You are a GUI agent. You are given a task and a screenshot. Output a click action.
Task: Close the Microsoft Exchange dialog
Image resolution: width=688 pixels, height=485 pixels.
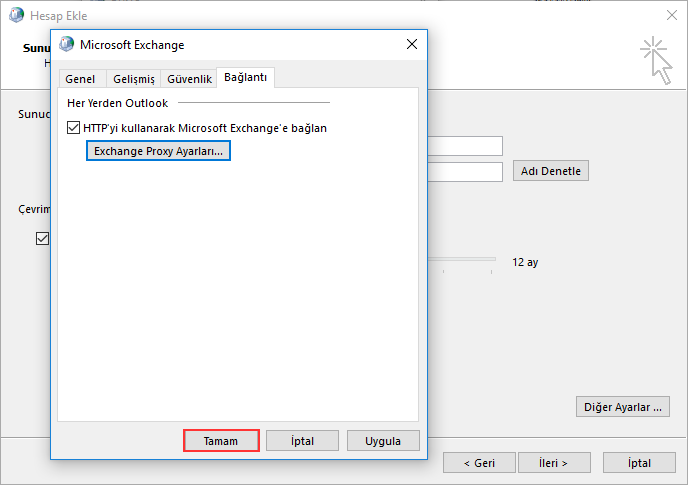[x=411, y=44]
